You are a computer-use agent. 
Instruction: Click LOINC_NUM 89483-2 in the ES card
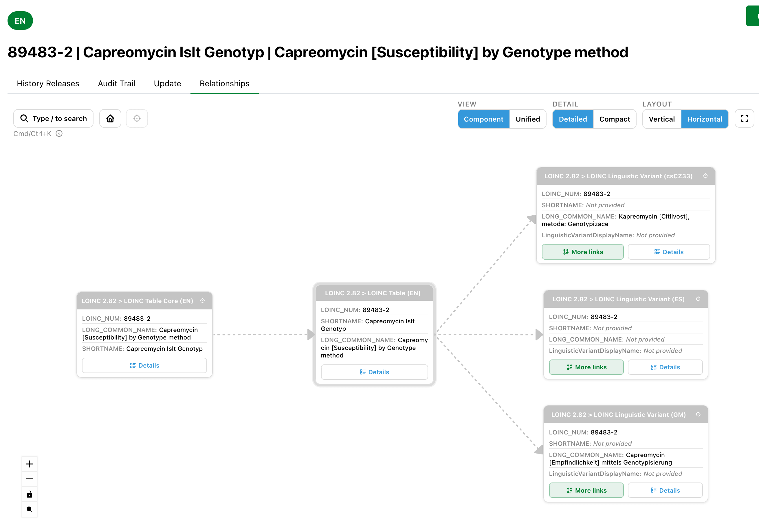[x=583, y=317]
